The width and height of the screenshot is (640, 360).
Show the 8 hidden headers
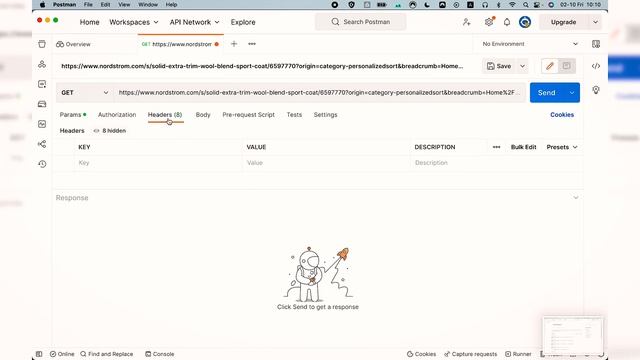click(110, 131)
